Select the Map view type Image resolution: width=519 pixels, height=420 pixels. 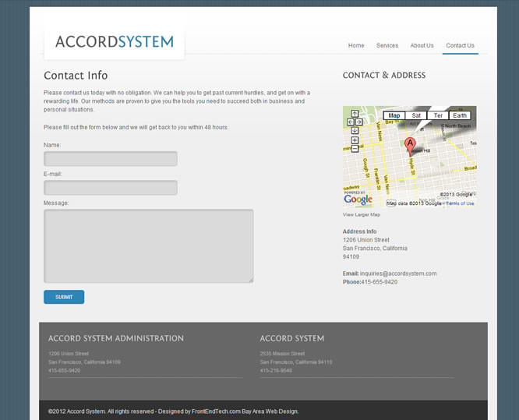394,115
